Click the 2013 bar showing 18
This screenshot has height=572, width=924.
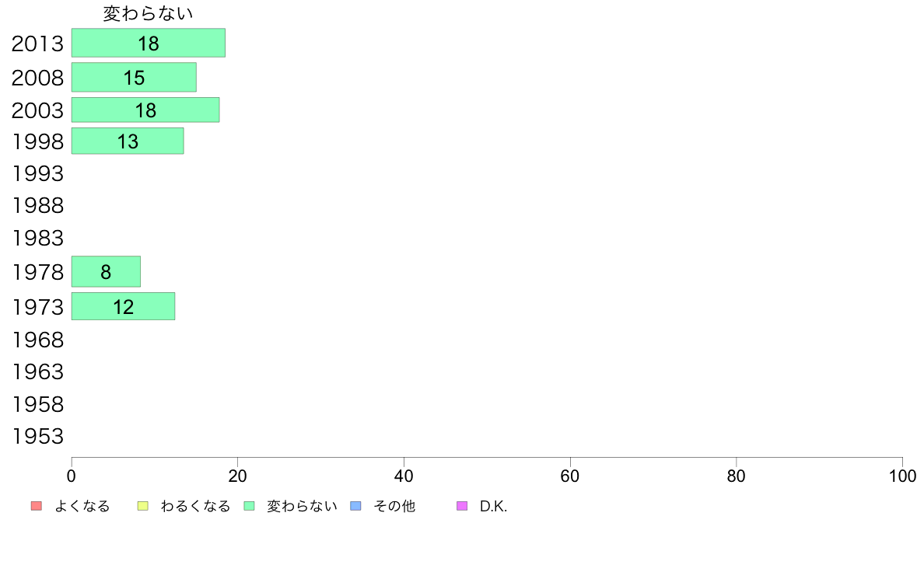148,44
